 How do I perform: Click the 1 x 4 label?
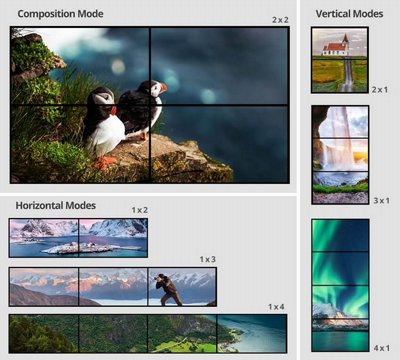tap(276, 307)
